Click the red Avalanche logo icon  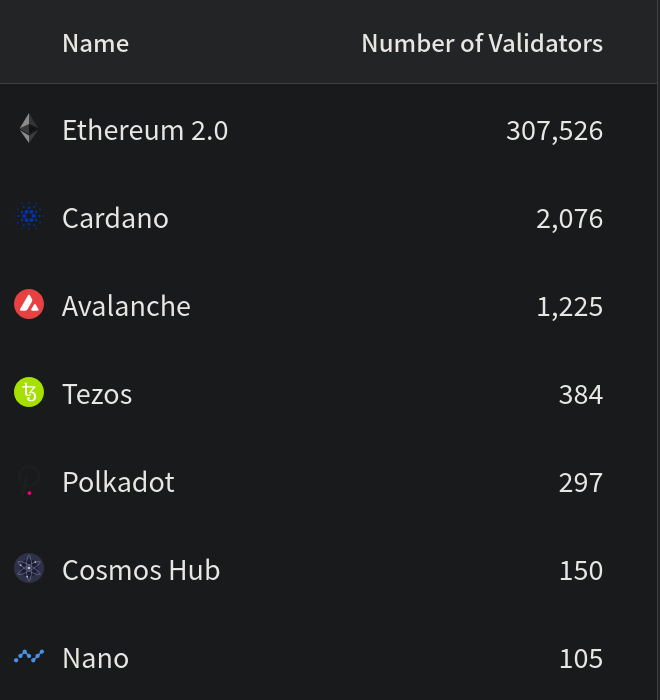click(x=29, y=305)
